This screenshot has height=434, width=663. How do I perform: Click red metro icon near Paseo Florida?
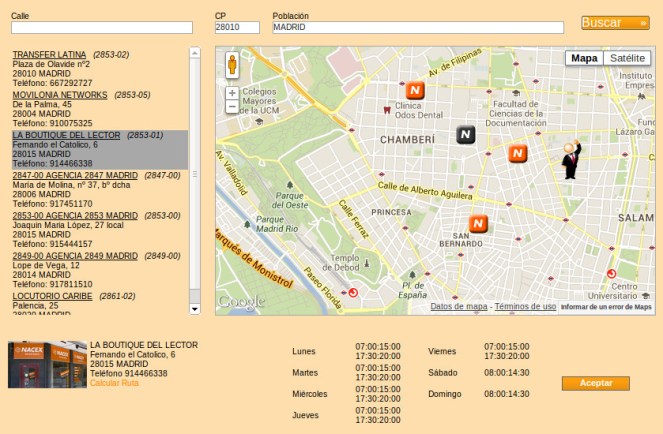click(353, 292)
